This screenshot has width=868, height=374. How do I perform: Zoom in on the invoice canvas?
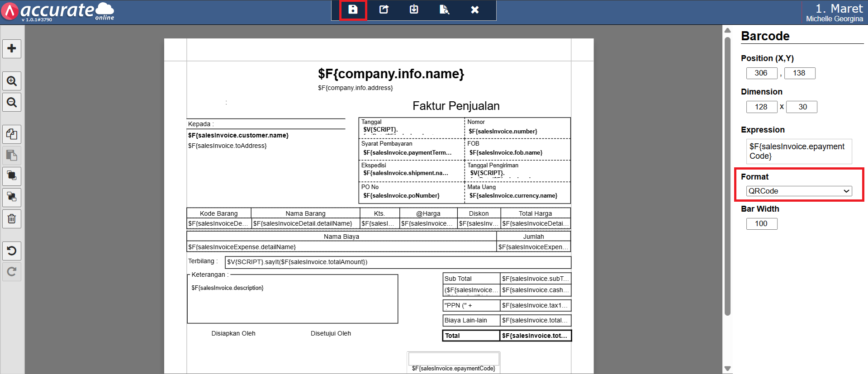pos(12,81)
